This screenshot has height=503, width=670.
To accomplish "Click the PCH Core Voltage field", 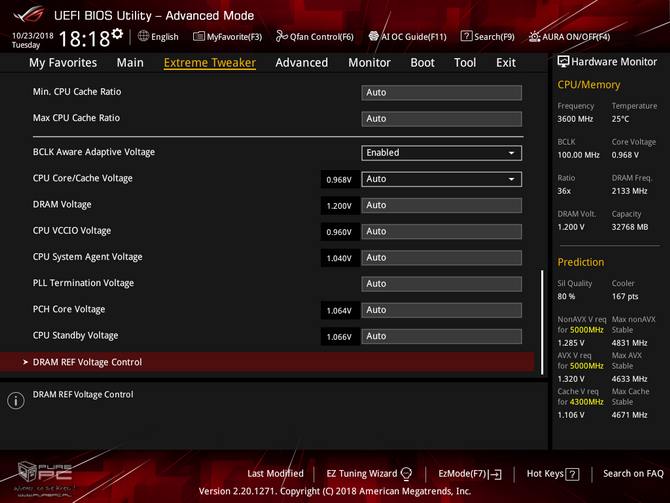I will pyautogui.click(x=441, y=310).
